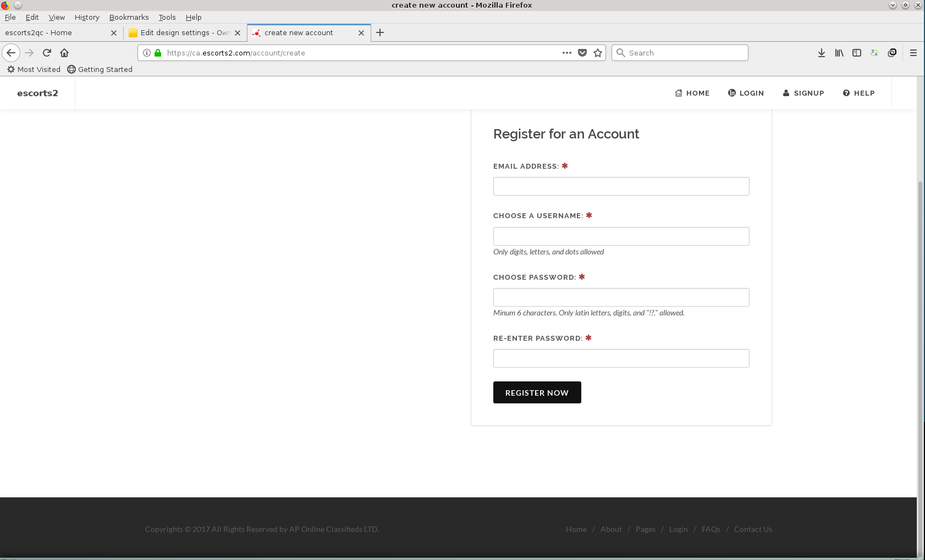Click the Firefox icon in title bar
The image size is (925, 560).
pos(5,5)
